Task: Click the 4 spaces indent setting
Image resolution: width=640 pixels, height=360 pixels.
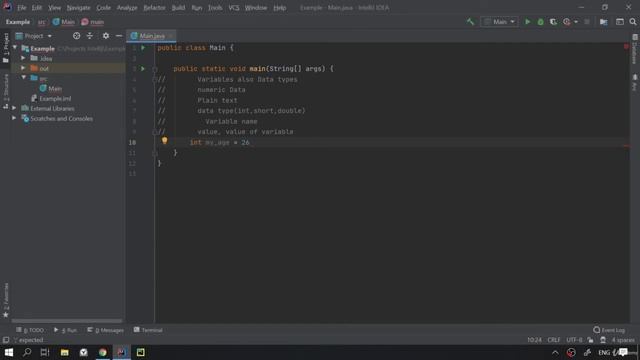Action: 623,340
